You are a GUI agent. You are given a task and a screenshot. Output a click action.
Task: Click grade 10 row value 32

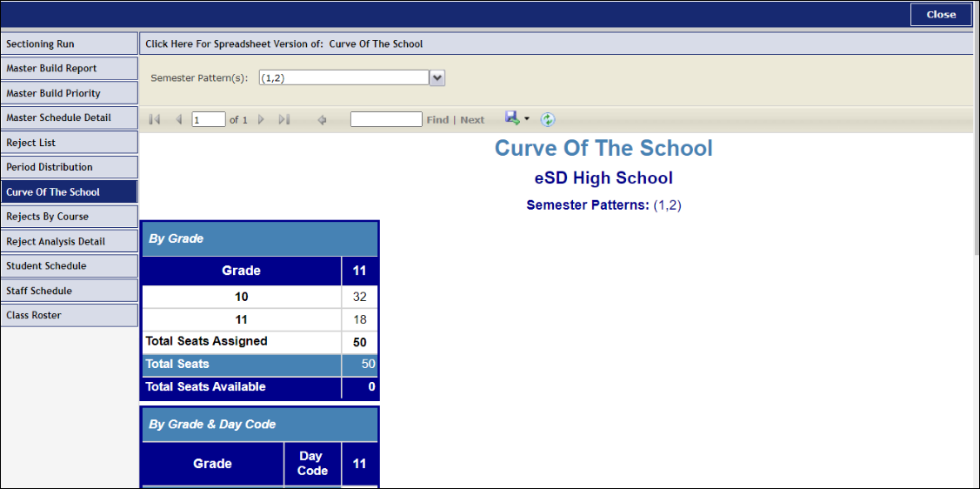click(359, 298)
